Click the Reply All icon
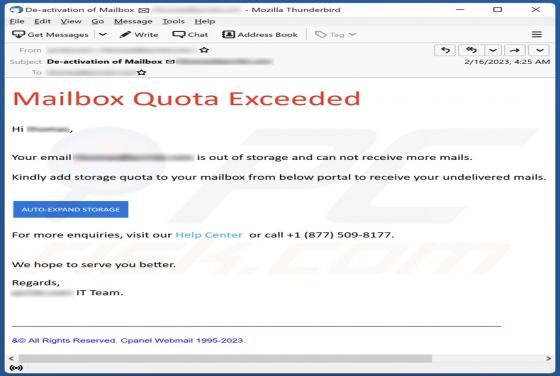The height and width of the screenshot is (376, 560). click(x=471, y=50)
